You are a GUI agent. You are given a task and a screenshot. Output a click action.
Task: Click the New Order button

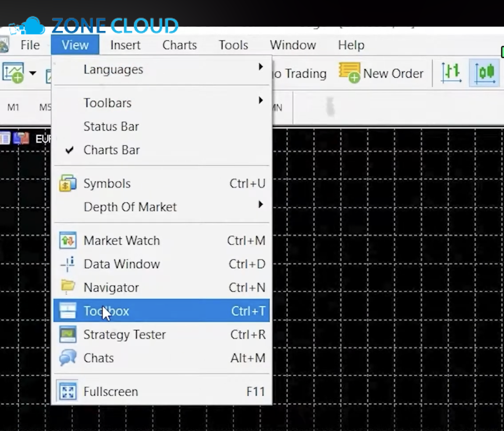[x=381, y=73]
